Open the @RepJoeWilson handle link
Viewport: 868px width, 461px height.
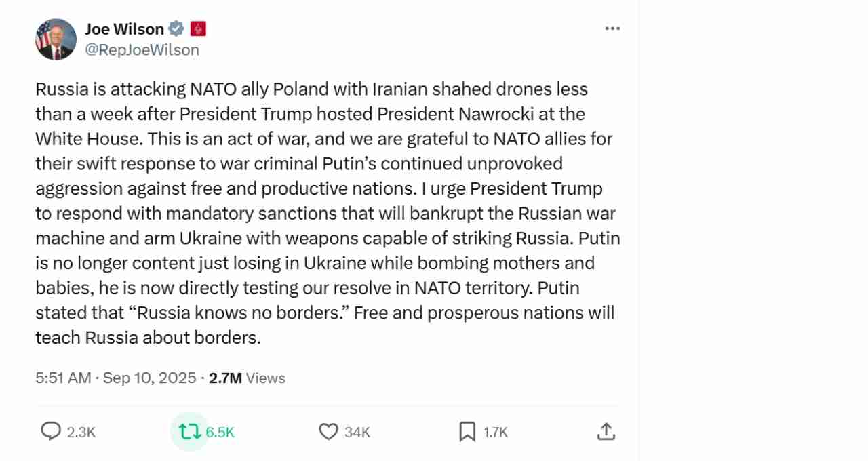tap(142, 50)
